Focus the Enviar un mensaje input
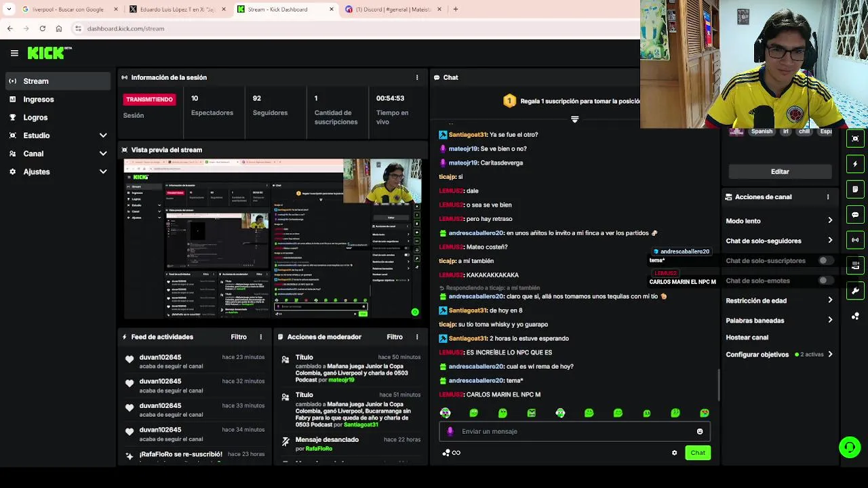The image size is (868, 488). 574,431
